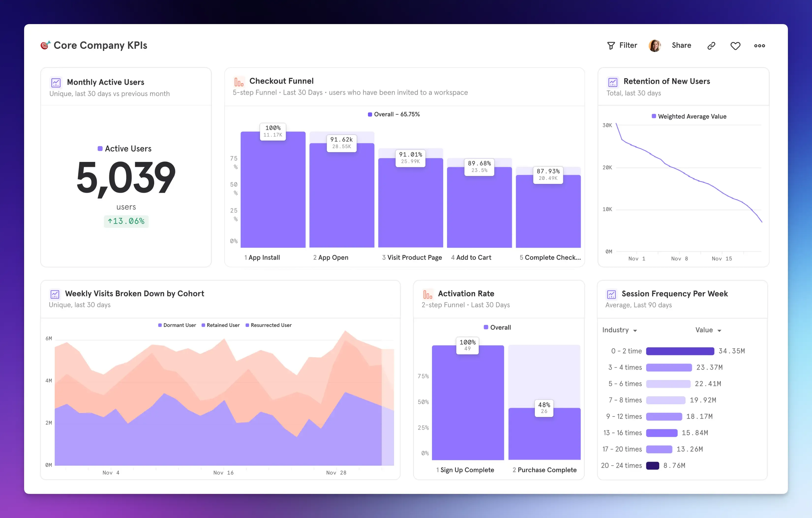Toggle the Retained User legend series
Screen dimensions: 812x518
(x=221, y=325)
